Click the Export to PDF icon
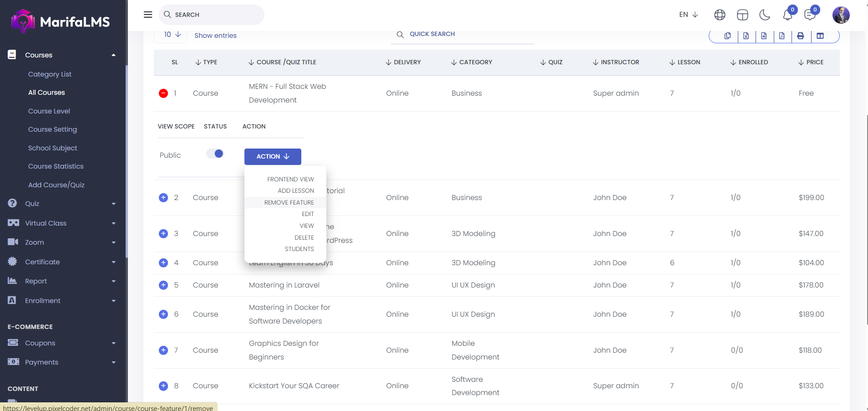 pyautogui.click(x=782, y=36)
